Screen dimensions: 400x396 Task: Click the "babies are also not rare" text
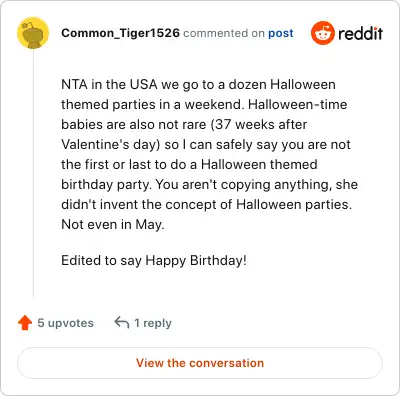coord(134,124)
